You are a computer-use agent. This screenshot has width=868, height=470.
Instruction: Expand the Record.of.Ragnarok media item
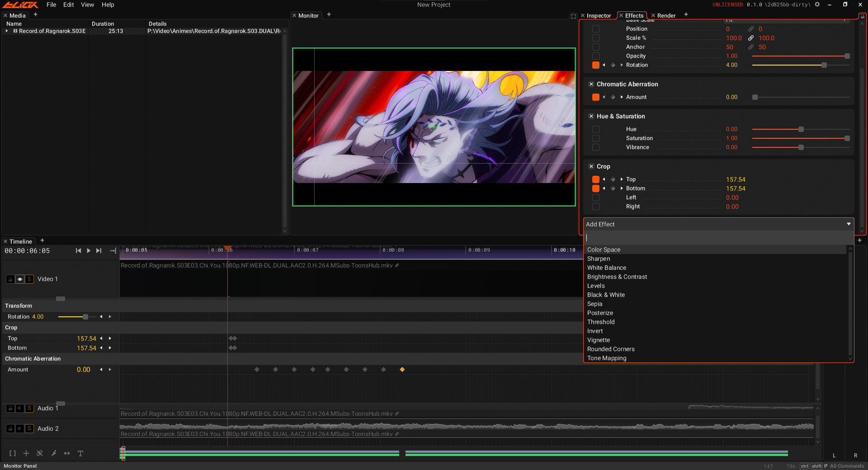point(7,31)
